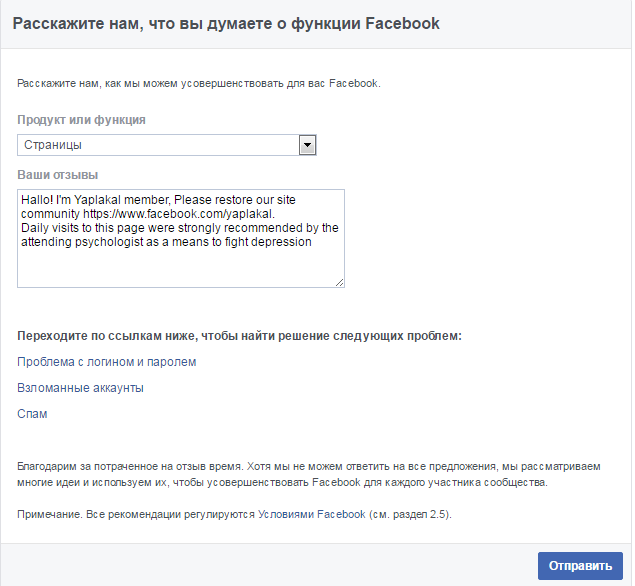This screenshot has width=635, height=586.
Task: Open the 'Продукт или функция' dropdown showing Страницы
Action: click(166, 145)
